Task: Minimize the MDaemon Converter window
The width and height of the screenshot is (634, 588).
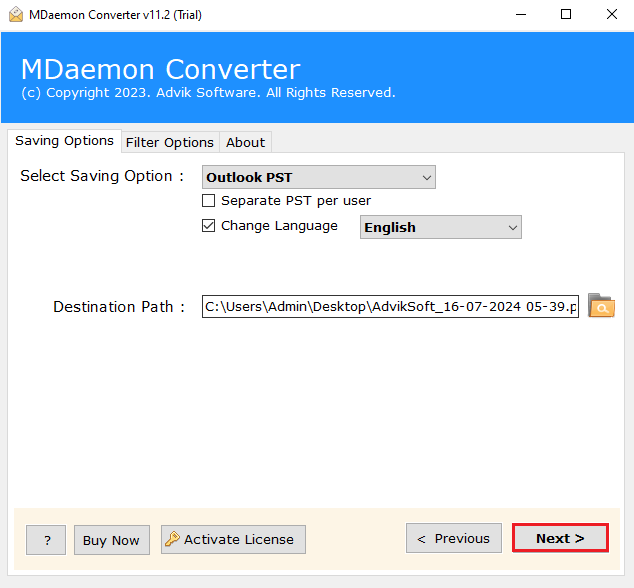Action: (521, 15)
